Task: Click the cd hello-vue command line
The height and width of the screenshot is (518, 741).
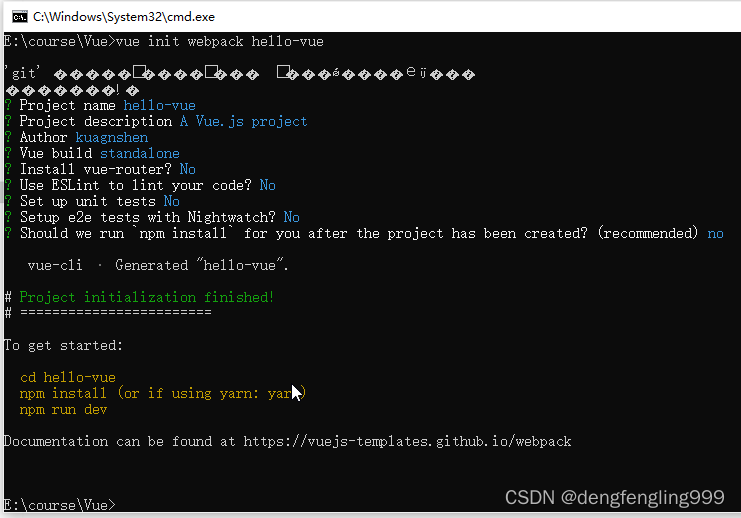Action: point(68,377)
